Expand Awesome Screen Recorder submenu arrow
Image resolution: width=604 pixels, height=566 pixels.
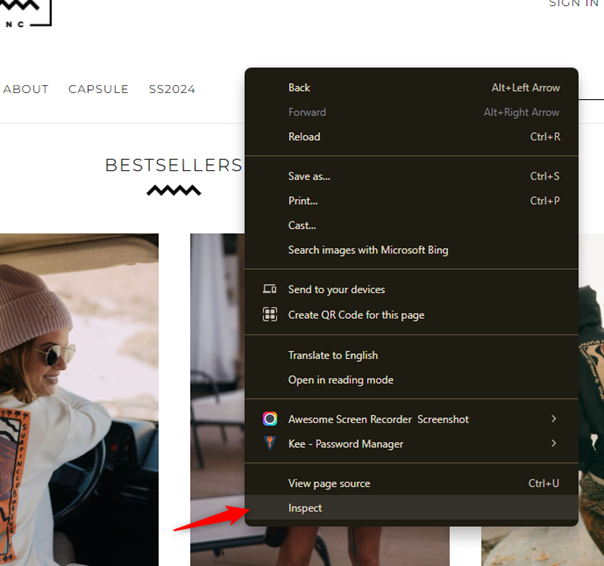click(x=554, y=419)
